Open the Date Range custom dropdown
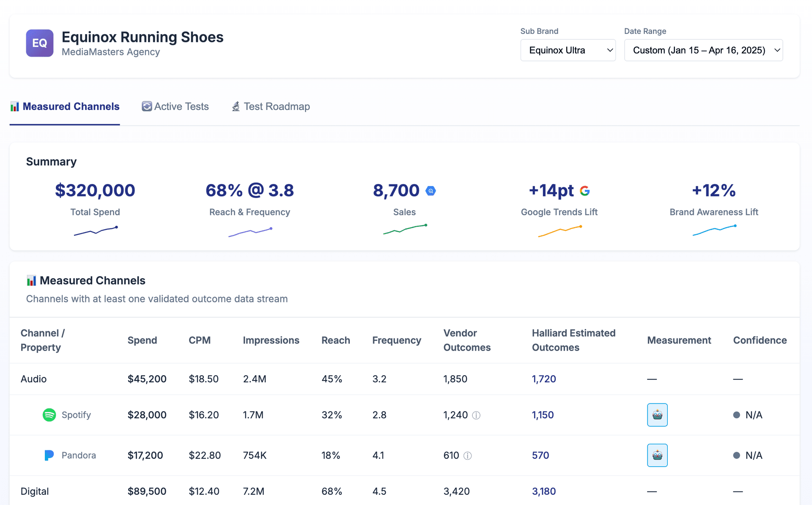The height and width of the screenshot is (505, 812). coord(704,50)
